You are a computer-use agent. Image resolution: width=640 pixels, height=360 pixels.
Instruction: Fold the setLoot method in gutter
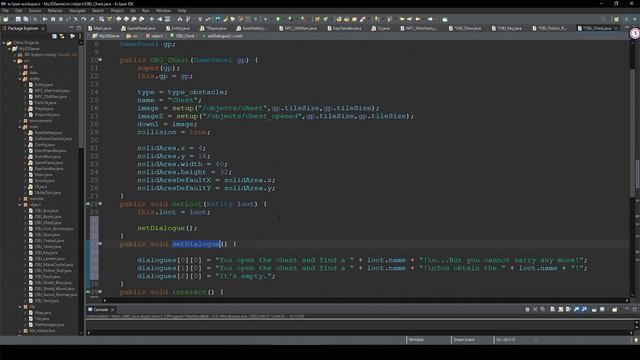pos(100,204)
